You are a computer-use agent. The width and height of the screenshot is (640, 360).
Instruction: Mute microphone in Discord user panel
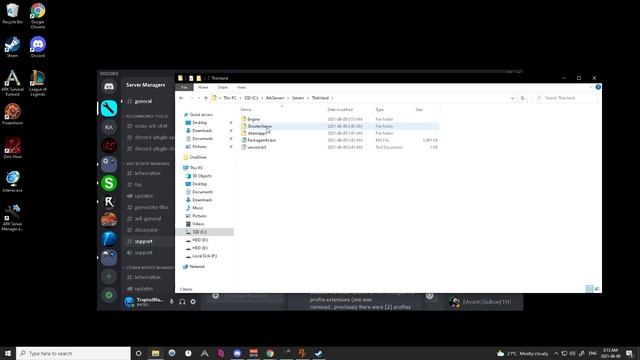coord(171,302)
